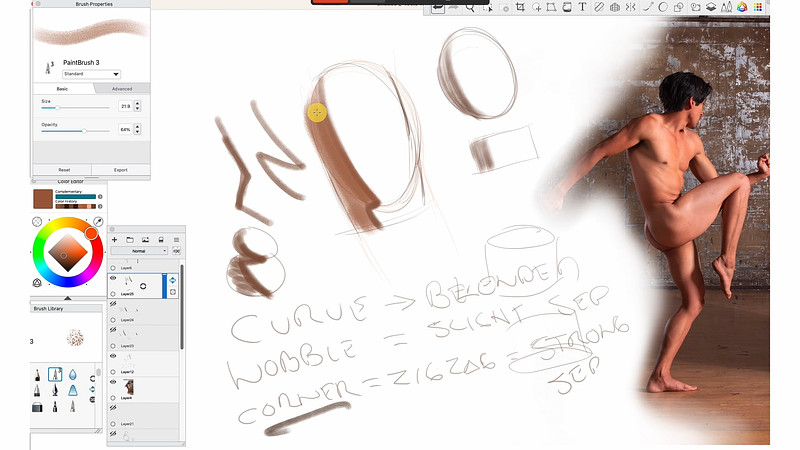The width and height of the screenshot is (800, 450).
Task: Click the Size value stepper arrows
Action: 137,106
